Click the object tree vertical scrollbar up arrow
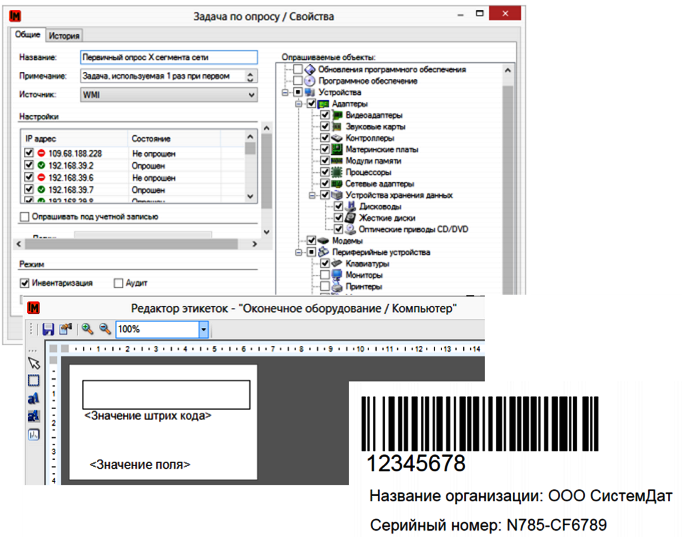 click(508, 70)
